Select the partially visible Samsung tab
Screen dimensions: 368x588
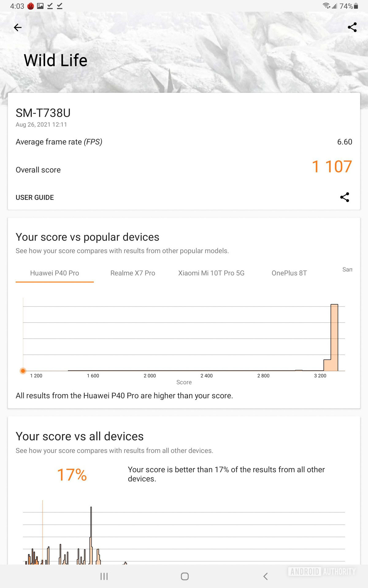347,269
